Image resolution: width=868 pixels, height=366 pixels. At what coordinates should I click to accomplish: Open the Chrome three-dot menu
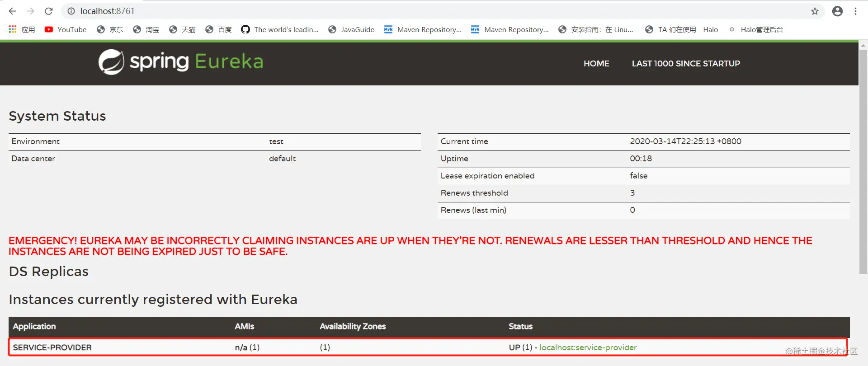tap(855, 11)
